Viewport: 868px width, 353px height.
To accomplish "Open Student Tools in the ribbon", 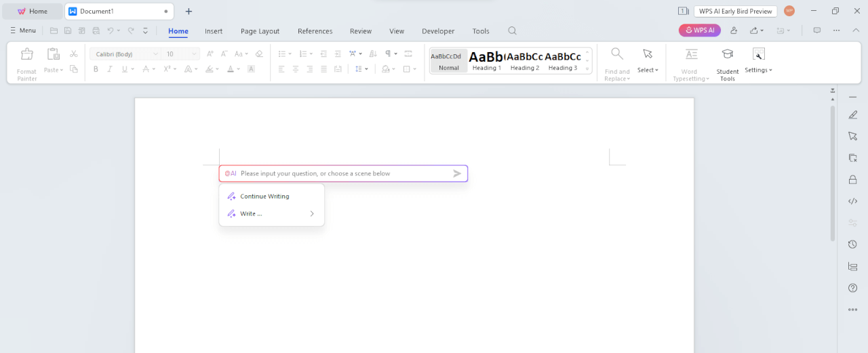I will 727,64.
